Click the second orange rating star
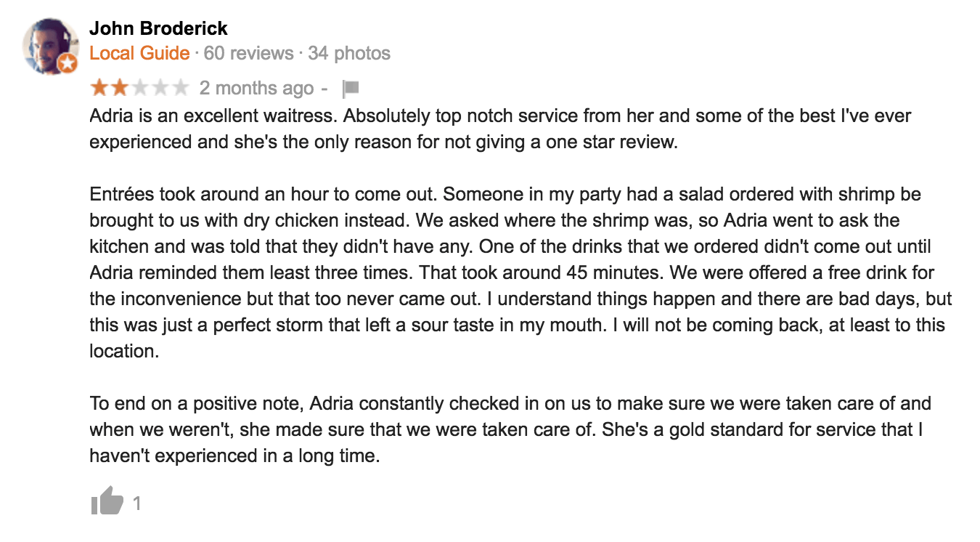 pos(119,89)
